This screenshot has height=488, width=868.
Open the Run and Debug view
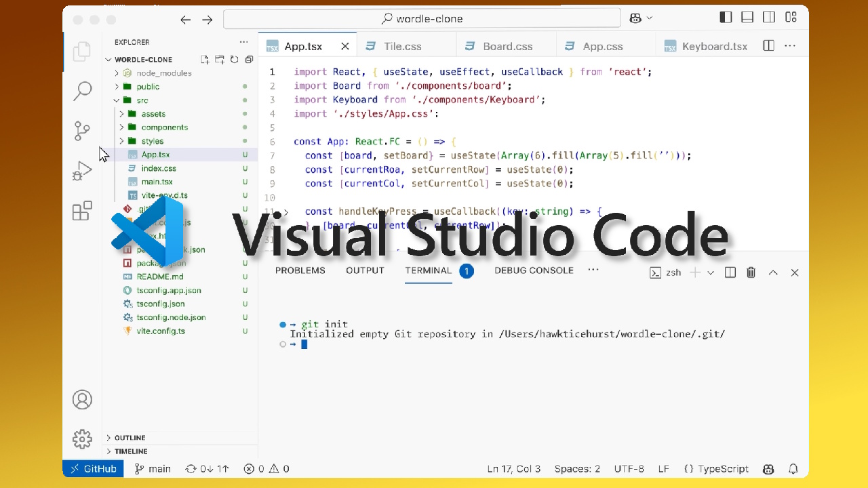tap(82, 170)
